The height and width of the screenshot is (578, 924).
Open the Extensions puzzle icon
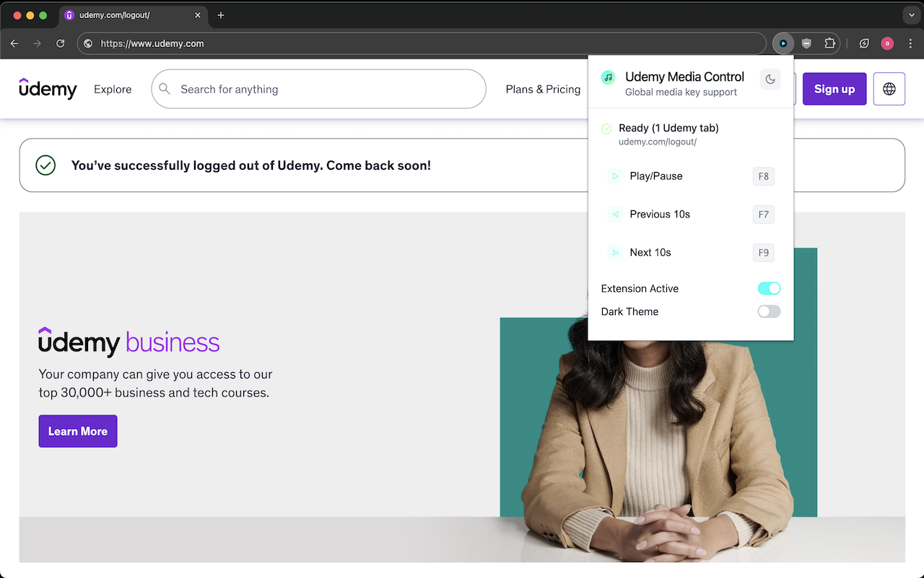830,43
